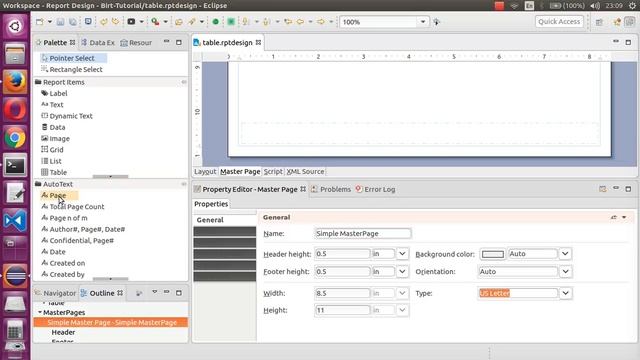Collapse the MasterPages tree node
640x360 pixels.
[x=40, y=312]
